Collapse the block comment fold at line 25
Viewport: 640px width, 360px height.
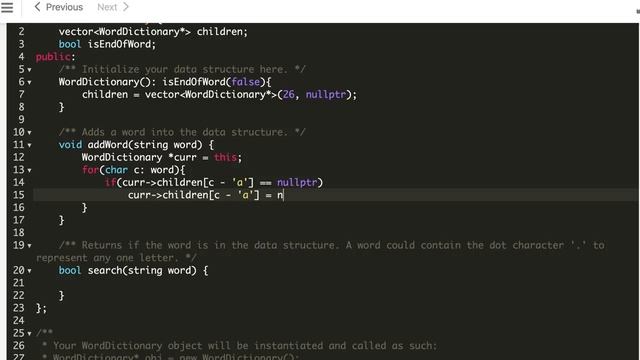tap(29, 334)
